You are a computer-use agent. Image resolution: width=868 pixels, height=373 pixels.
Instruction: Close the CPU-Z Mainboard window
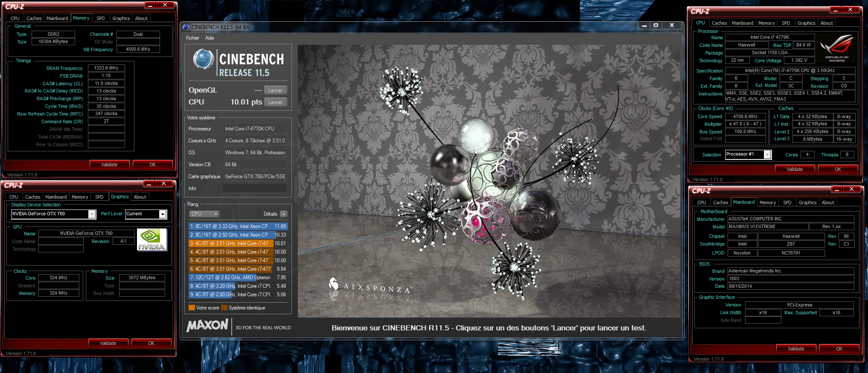[x=851, y=189]
